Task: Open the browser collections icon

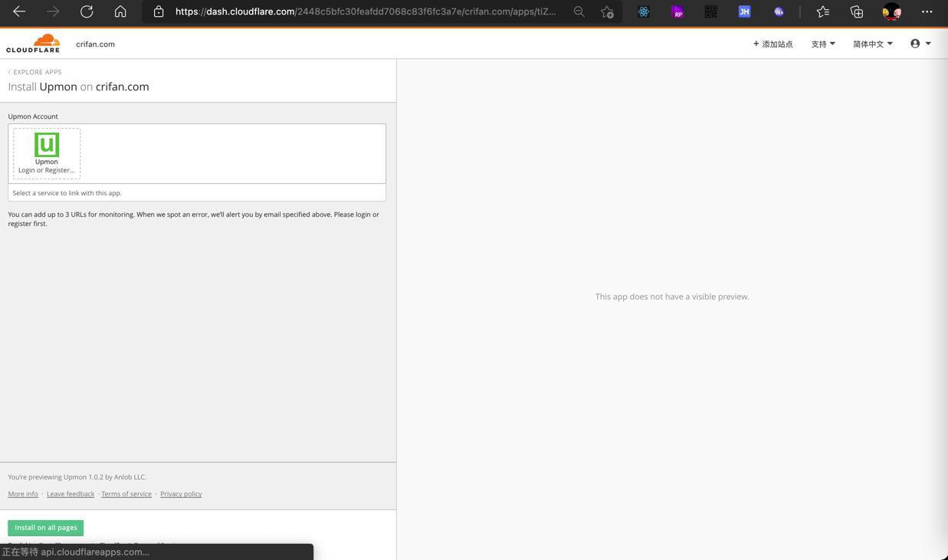Action: coord(857,11)
